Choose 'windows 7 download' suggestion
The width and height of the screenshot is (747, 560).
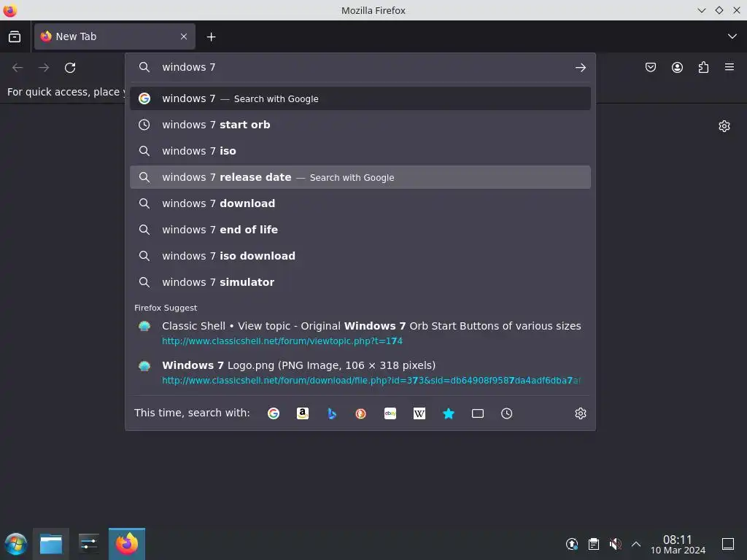[x=360, y=203]
